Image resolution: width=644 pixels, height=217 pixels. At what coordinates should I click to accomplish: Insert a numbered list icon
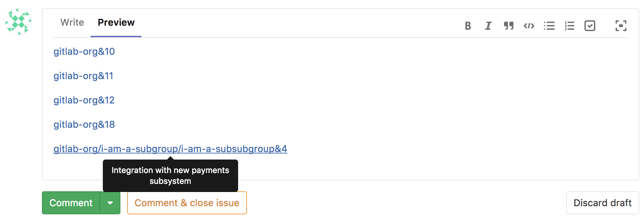[x=570, y=25]
